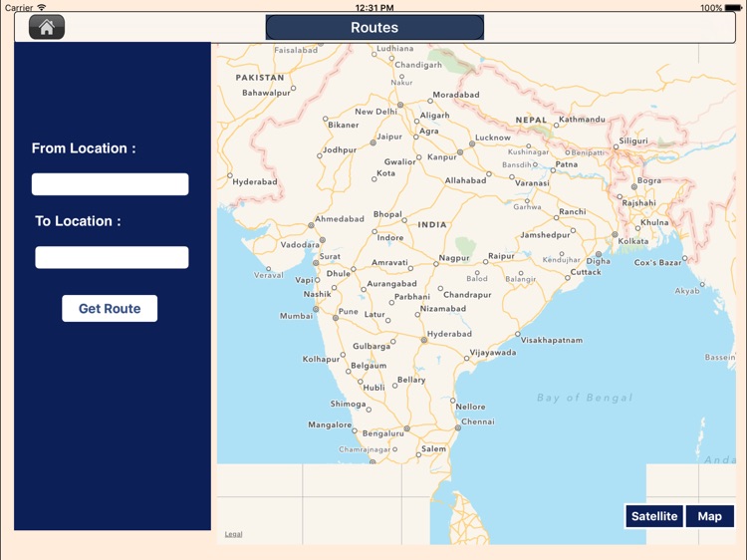Click the Nagpur city label
The height and width of the screenshot is (560, 747).
[454, 258]
